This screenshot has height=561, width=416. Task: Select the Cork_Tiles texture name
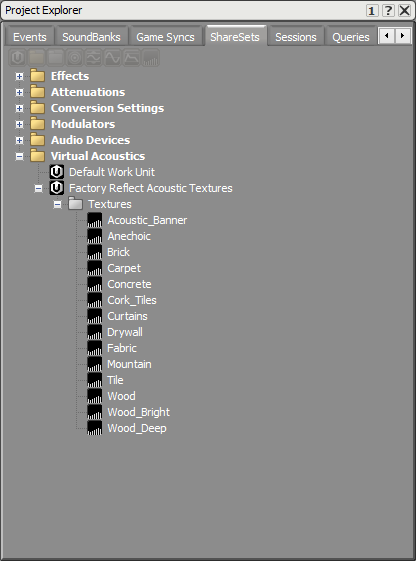132,300
